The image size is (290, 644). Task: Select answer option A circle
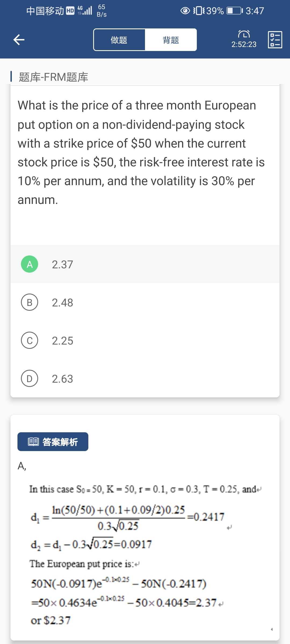[30, 264]
